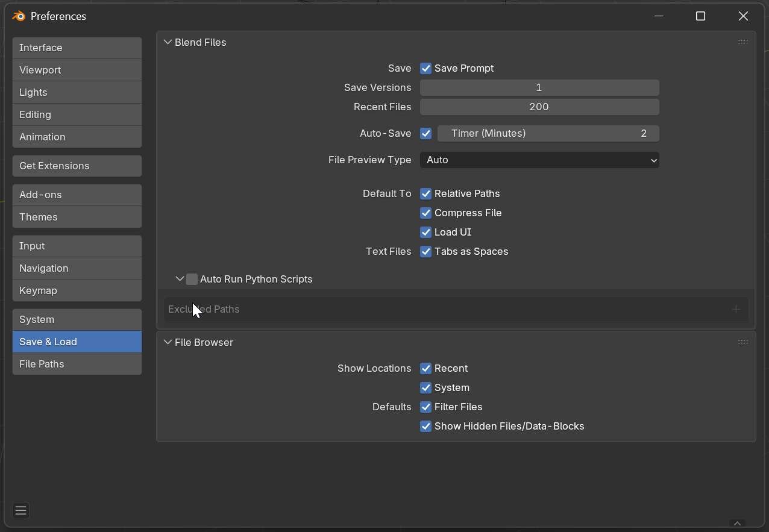This screenshot has width=769, height=532.
Task: Open the File Preview Type dropdown
Action: (x=539, y=160)
